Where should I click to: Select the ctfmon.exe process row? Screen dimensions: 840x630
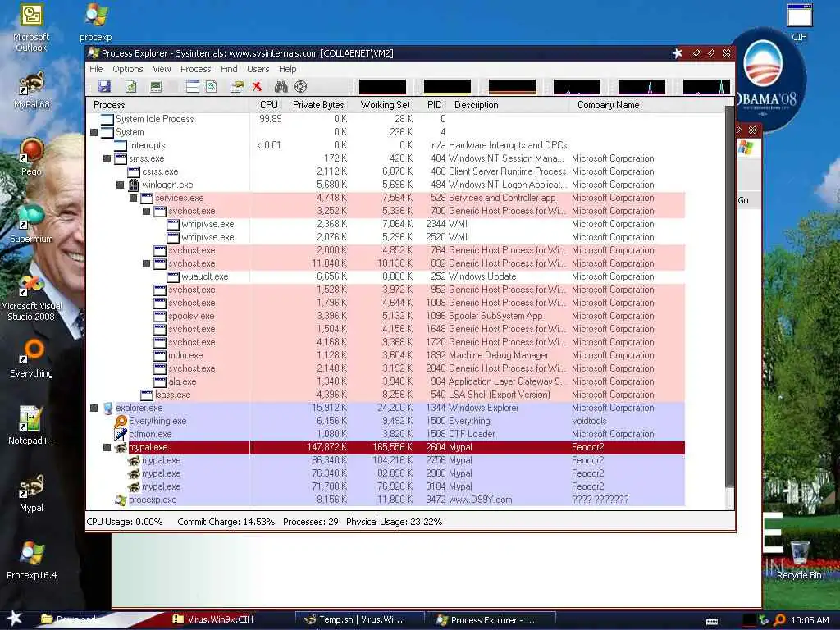(386, 435)
